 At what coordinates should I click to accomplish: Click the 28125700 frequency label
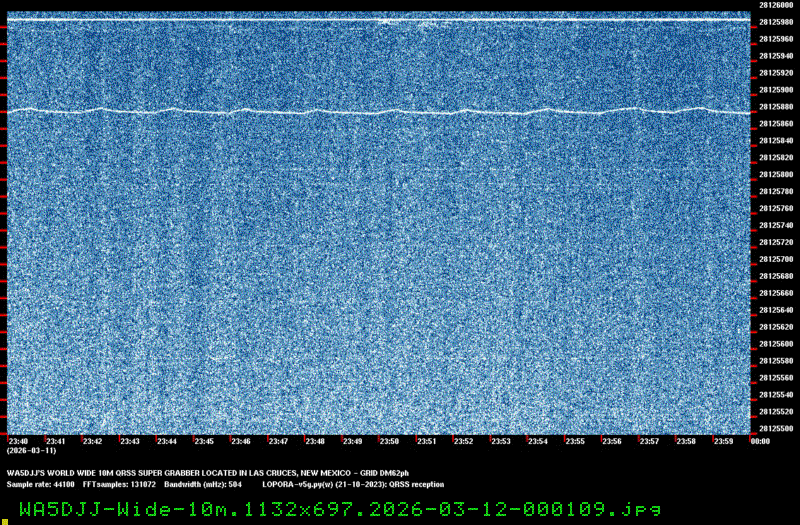point(776,259)
